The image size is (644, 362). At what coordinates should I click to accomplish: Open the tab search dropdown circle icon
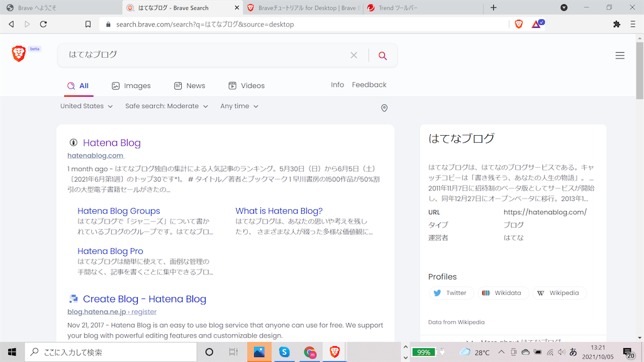[564, 8]
